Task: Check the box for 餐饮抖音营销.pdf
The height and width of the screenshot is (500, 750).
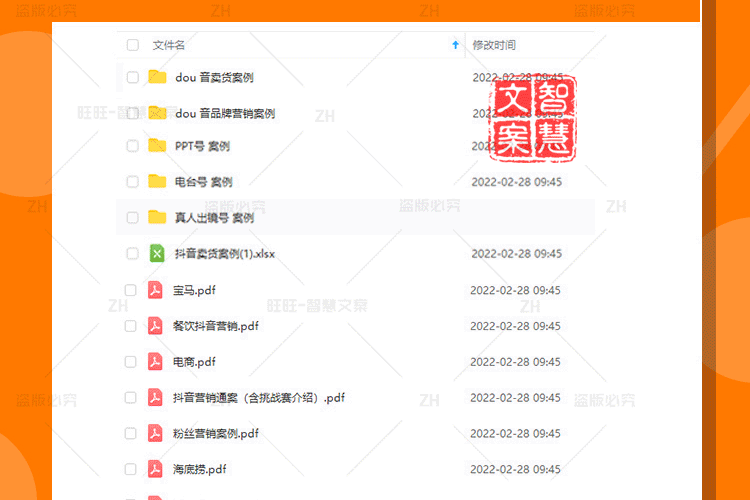Action: click(x=131, y=326)
